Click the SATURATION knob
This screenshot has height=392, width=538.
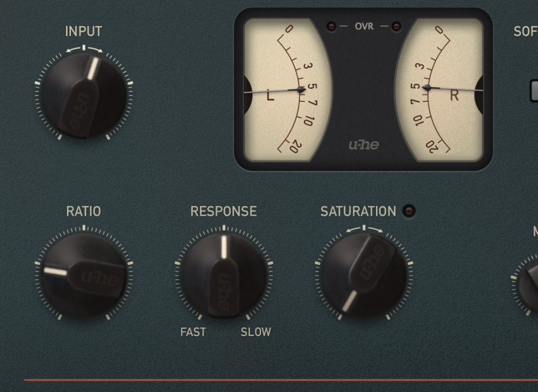click(x=364, y=276)
